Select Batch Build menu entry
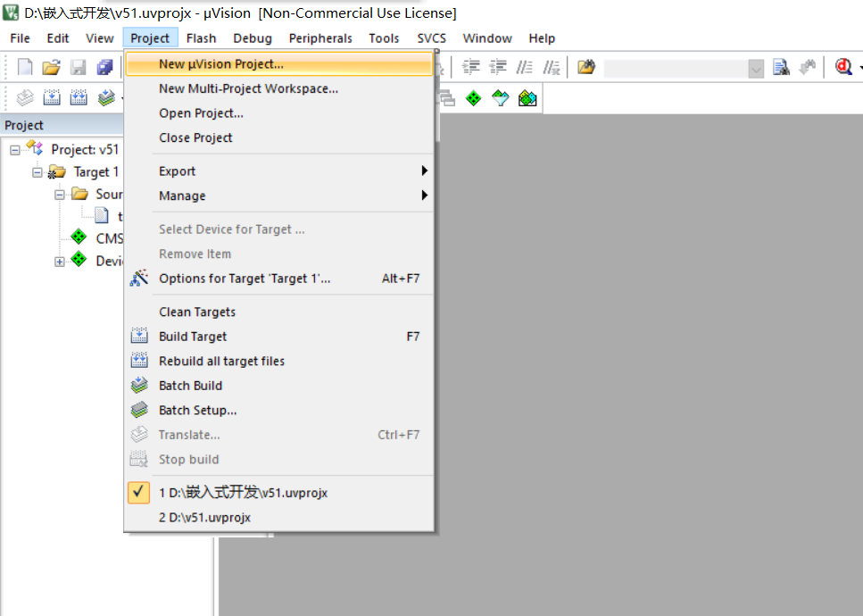 [x=279, y=386]
